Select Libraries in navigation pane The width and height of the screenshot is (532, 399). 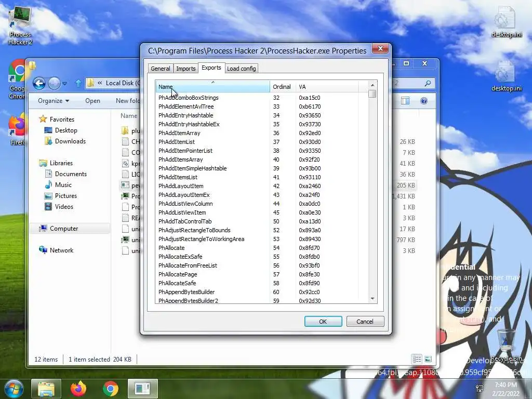(61, 163)
